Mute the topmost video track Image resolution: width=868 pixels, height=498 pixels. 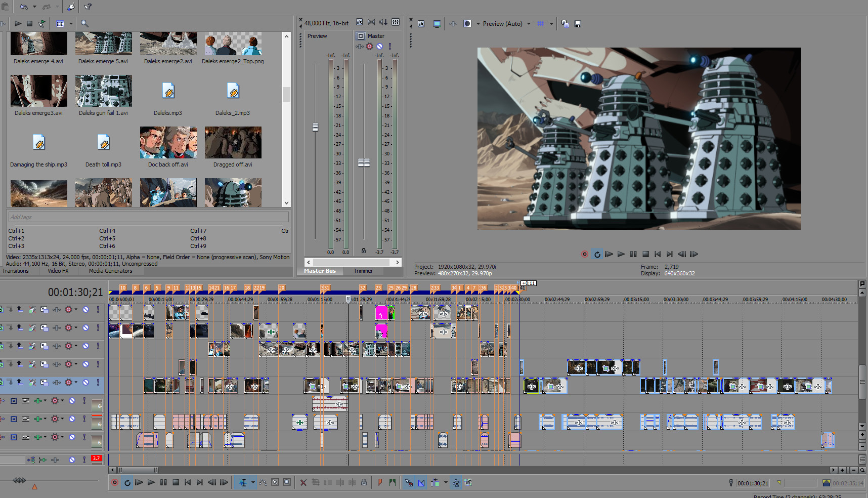pos(86,310)
